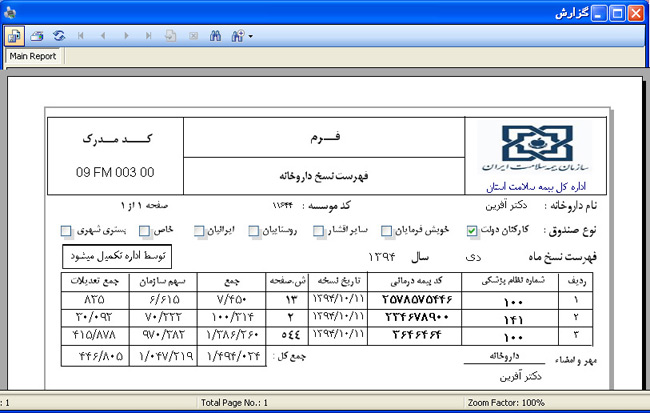
Task: Enable the بستری شهری checkbox
Action: 66,231
